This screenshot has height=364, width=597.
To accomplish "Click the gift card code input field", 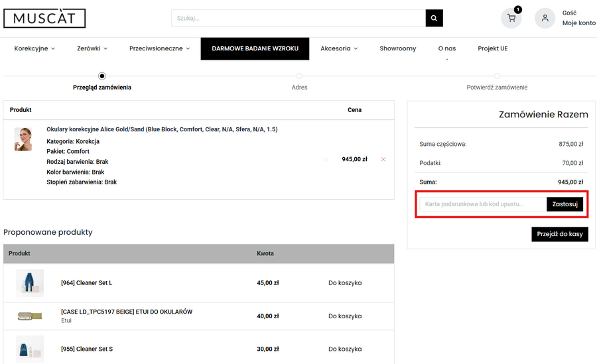I will click(x=482, y=204).
